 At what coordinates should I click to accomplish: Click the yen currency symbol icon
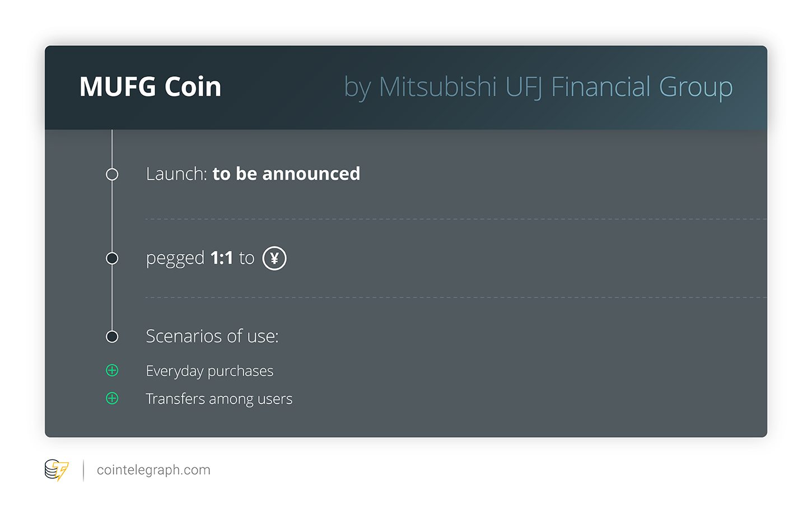tap(274, 259)
